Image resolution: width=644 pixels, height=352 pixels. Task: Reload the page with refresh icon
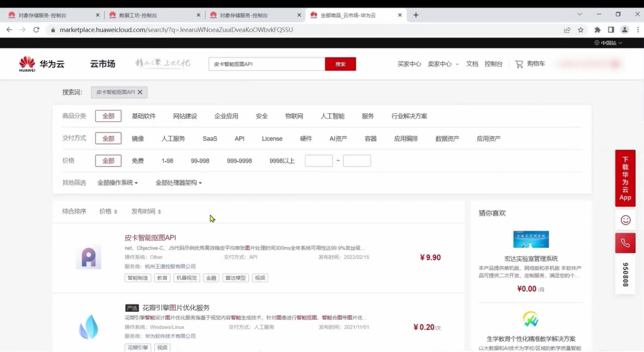click(x=36, y=30)
